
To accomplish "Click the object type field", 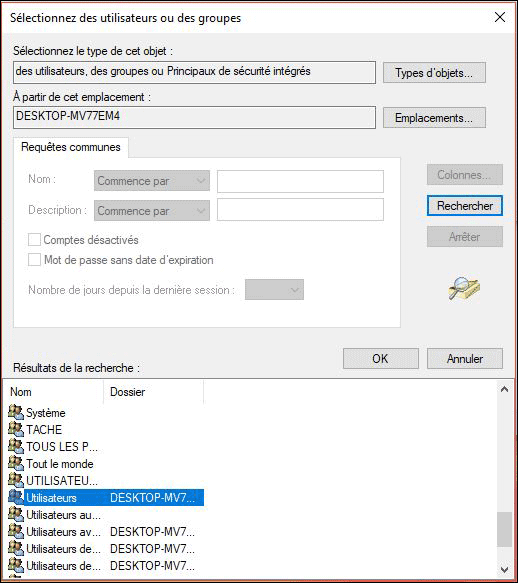I will (x=194, y=72).
